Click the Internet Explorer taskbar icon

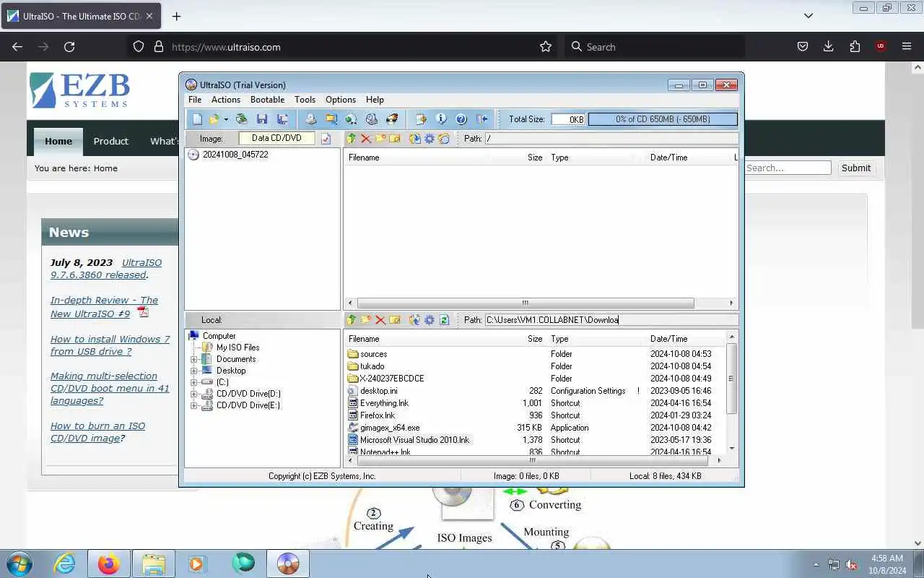pyautogui.click(x=65, y=564)
